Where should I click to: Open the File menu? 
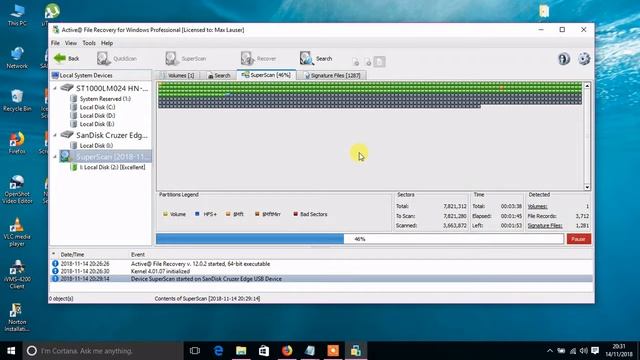click(x=55, y=43)
